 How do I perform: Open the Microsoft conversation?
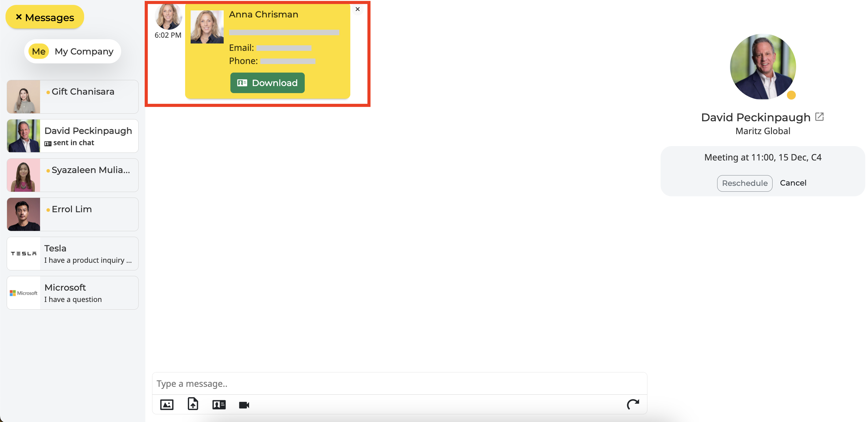[73, 292]
